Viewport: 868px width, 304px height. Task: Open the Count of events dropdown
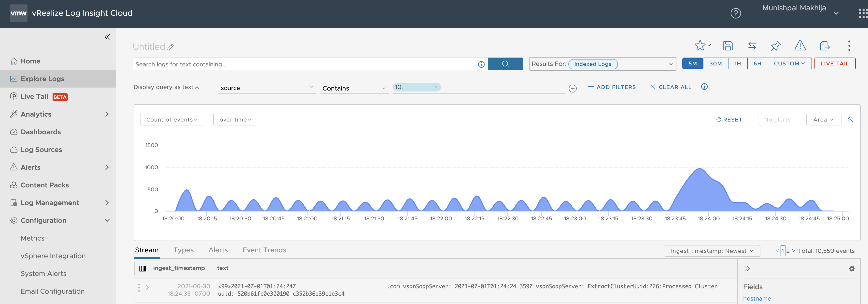click(x=172, y=120)
